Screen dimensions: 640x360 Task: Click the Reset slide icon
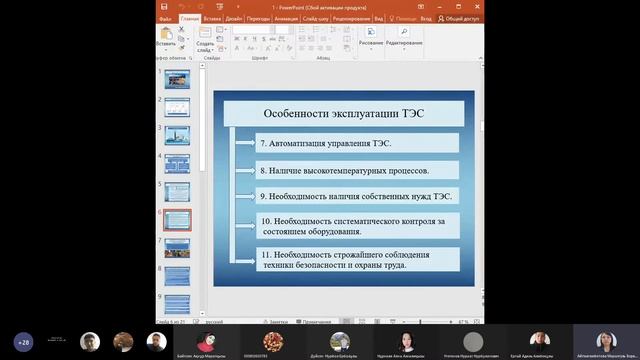220,39
